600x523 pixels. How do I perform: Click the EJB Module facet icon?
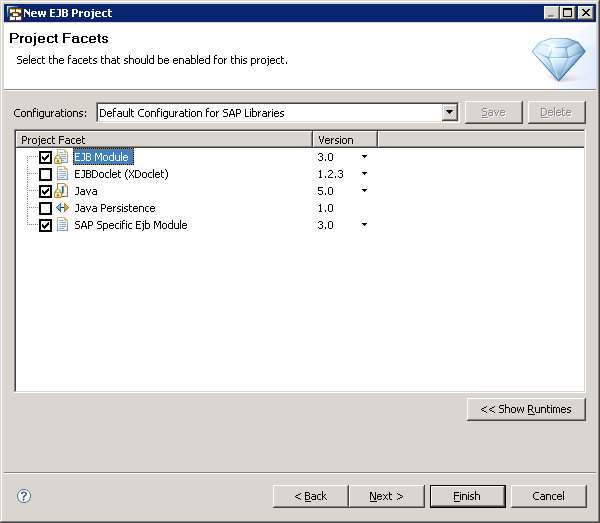click(61, 157)
